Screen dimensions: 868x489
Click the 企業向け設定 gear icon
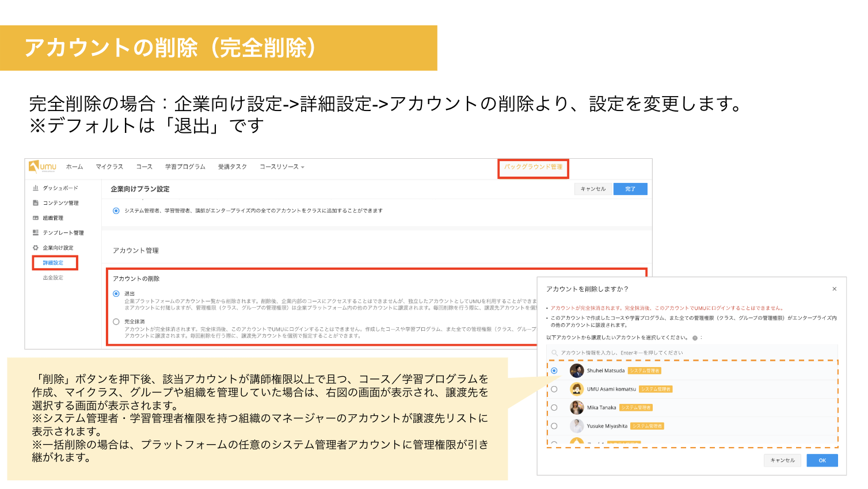[x=36, y=248]
